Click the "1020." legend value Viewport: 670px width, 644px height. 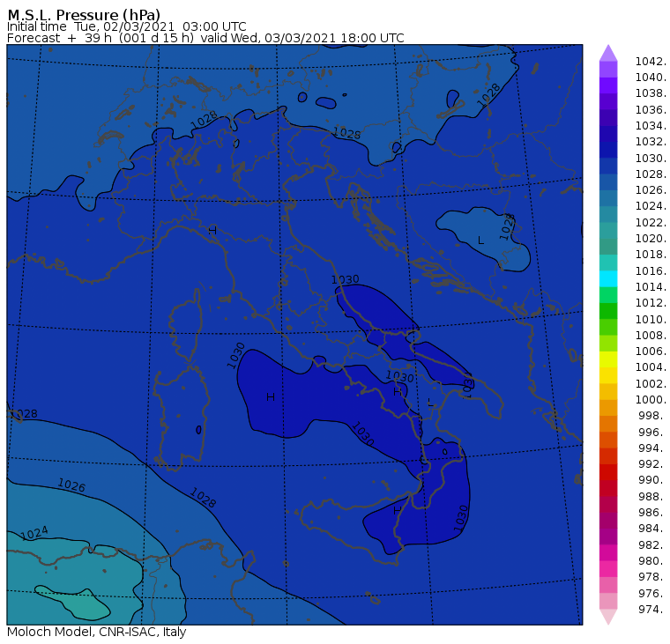651,238
